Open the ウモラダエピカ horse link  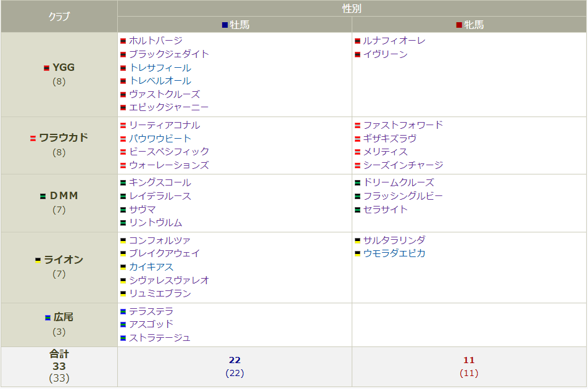point(394,253)
